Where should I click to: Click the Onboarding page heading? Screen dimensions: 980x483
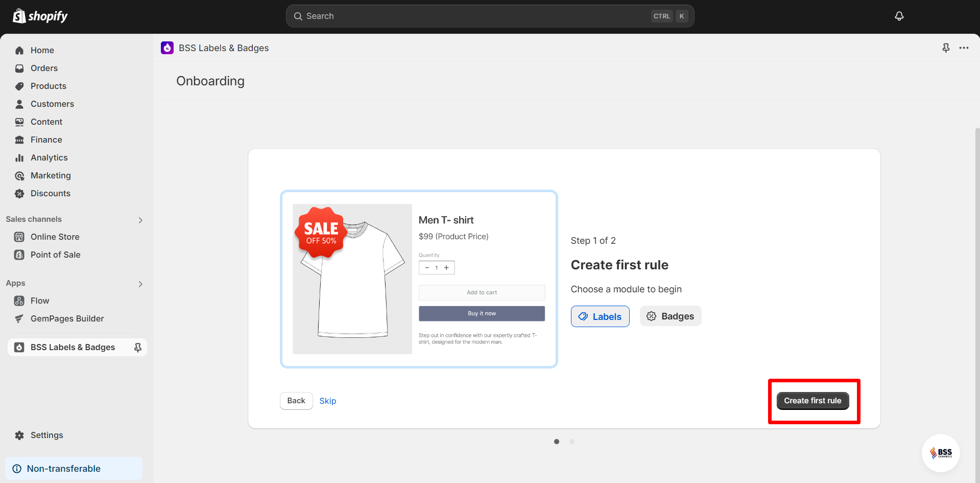tap(210, 81)
